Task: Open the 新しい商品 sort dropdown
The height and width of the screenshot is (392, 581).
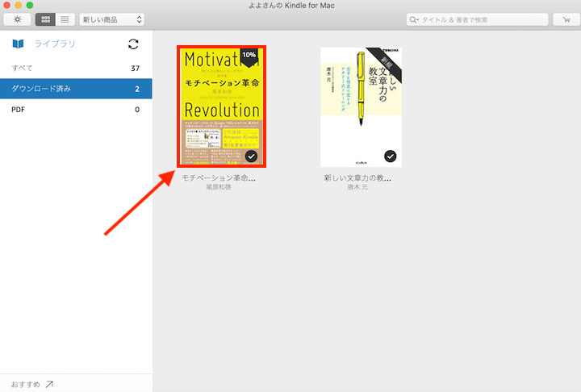Action: click(x=112, y=19)
